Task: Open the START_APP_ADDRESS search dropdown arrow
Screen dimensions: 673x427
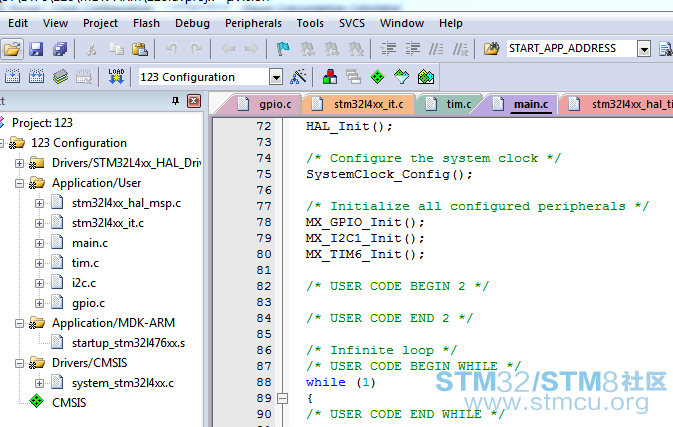Action: pos(644,49)
